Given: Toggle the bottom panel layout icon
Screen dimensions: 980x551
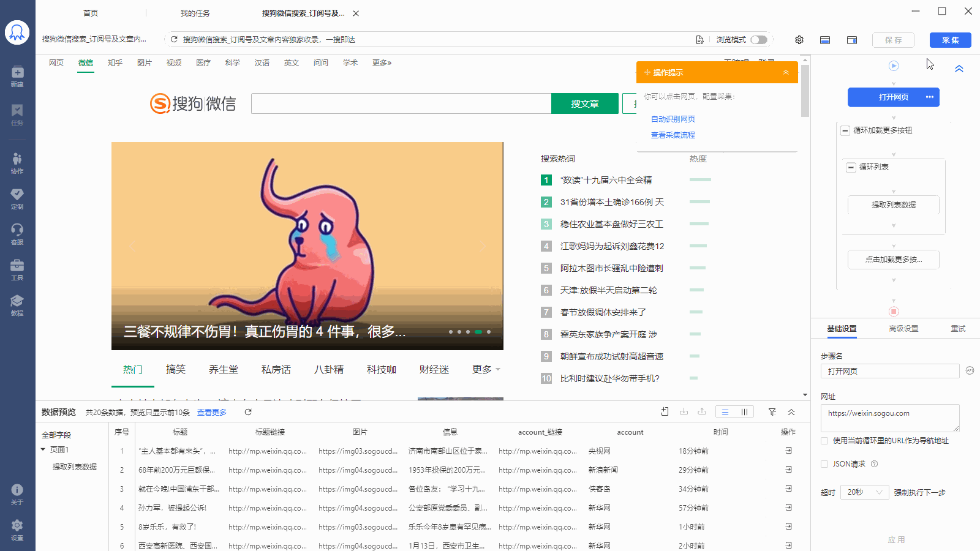Looking at the screenshot, I should (x=825, y=40).
